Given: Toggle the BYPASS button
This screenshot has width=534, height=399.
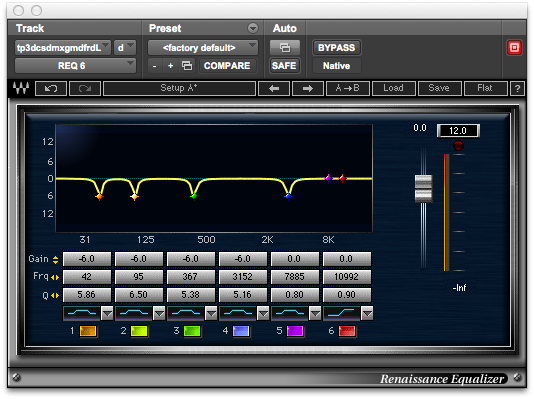Looking at the screenshot, I should tap(336, 48).
